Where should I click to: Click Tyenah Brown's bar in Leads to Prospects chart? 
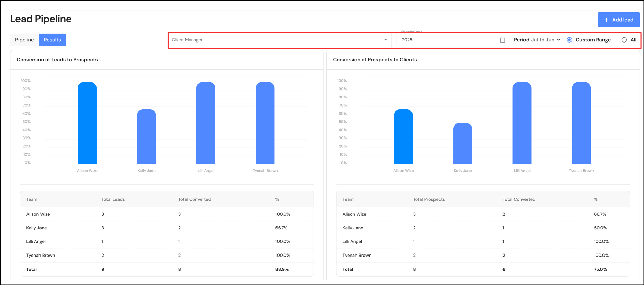click(265, 123)
